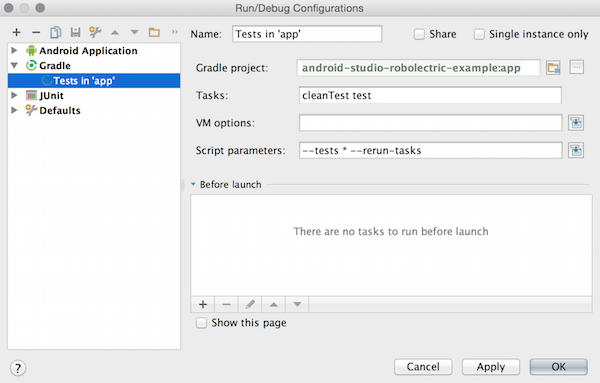Expand Script parameters field editor

pyautogui.click(x=576, y=150)
